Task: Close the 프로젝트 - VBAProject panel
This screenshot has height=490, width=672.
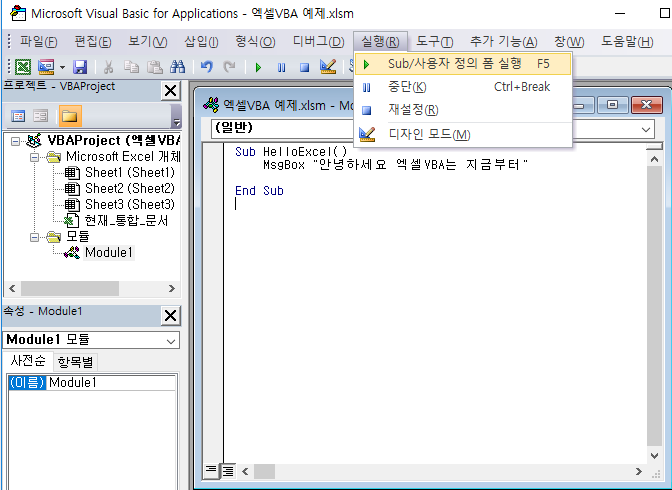Action: pos(171,91)
